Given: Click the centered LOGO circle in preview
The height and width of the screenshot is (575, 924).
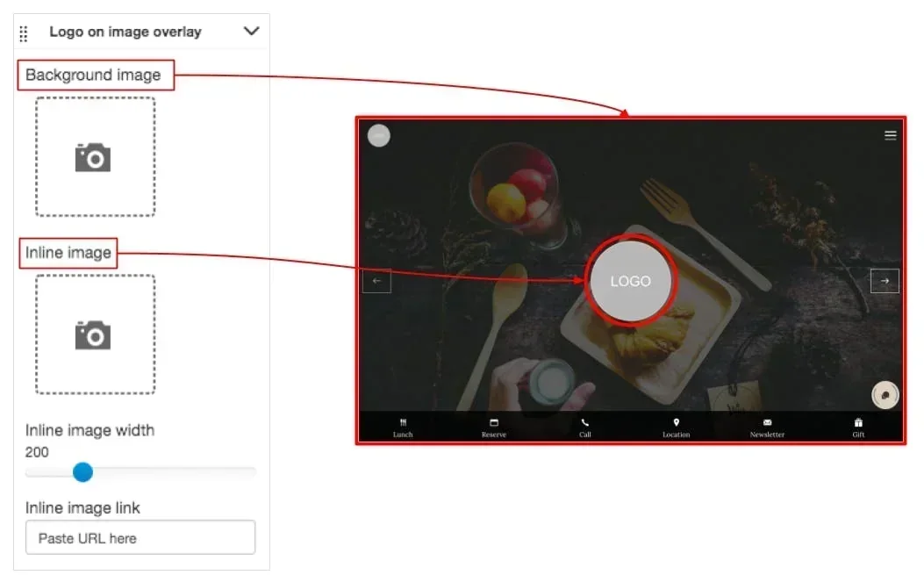Looking at the screenshot, I should [631, 281].
